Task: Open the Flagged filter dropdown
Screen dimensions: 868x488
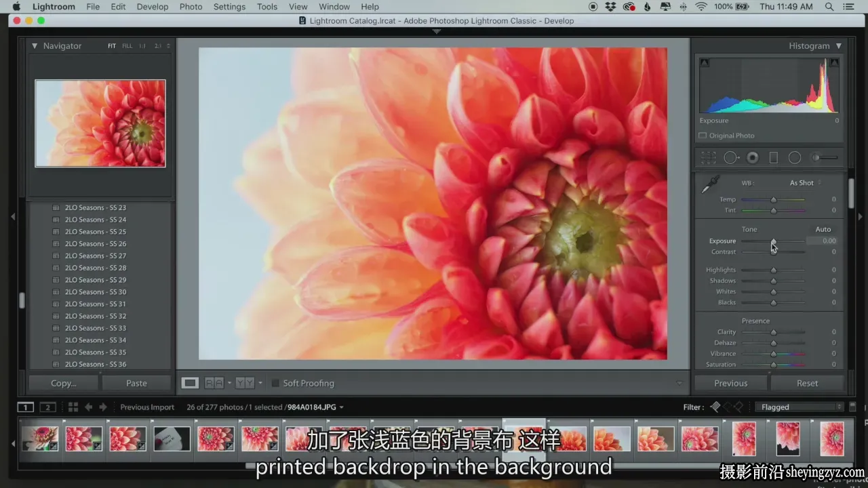Action: click(802, 407)
